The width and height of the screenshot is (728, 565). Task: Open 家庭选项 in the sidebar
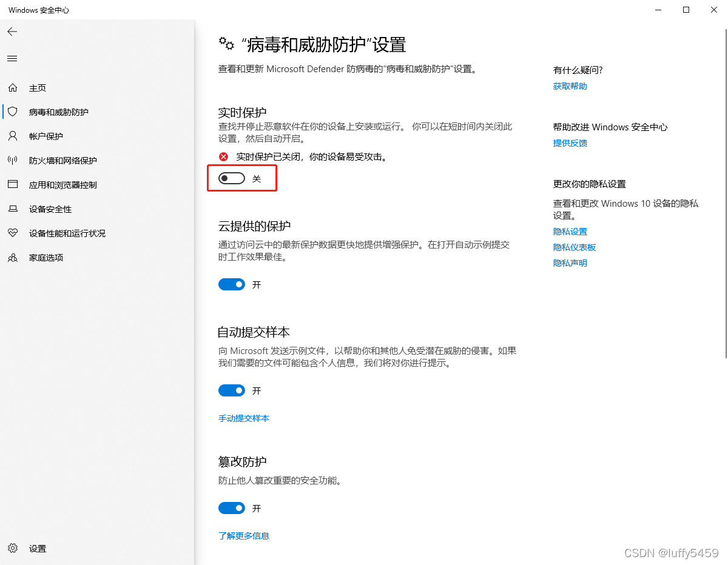[x=97, y=258]
